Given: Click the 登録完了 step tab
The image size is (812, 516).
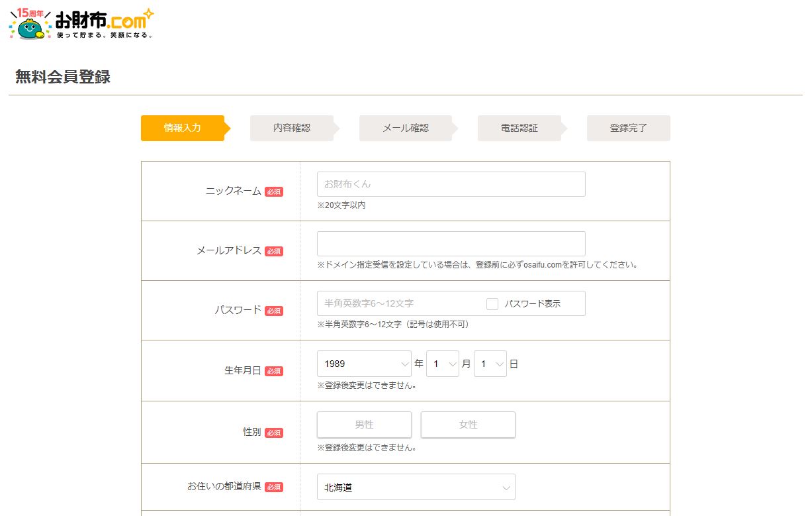Looking at the screenshot, I should coord(628,129).
